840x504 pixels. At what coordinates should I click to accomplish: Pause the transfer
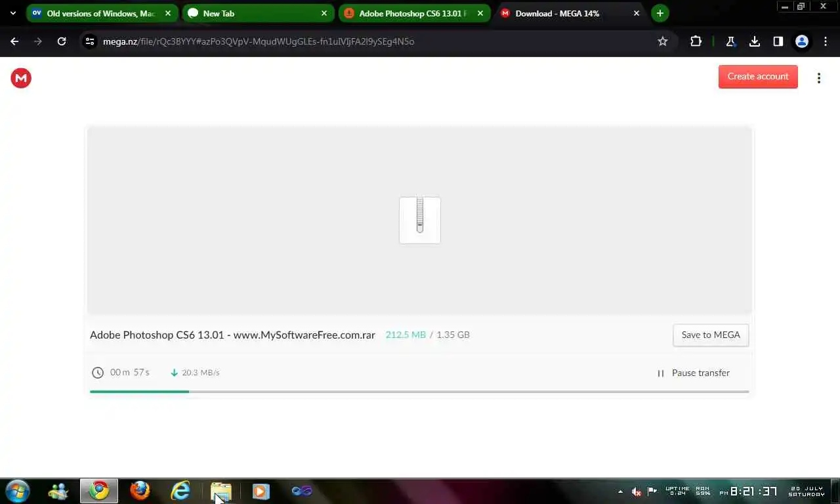coord(693,373)
